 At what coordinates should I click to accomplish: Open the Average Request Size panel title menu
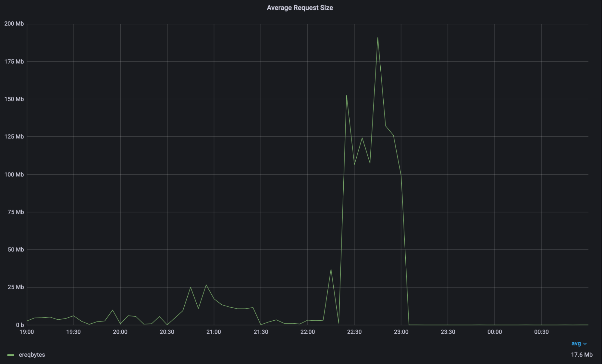[300, 8]
